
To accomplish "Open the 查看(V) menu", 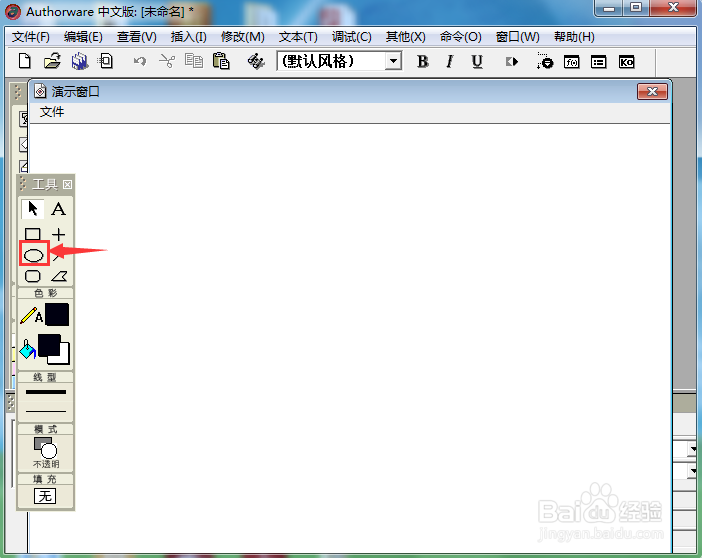I will coord(137,37).
